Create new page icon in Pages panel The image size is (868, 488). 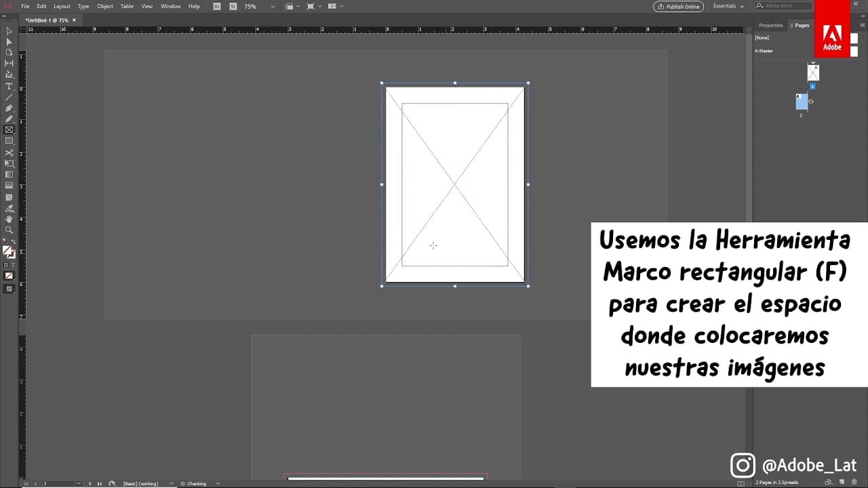pyautogui.click(x=843, y=483)
